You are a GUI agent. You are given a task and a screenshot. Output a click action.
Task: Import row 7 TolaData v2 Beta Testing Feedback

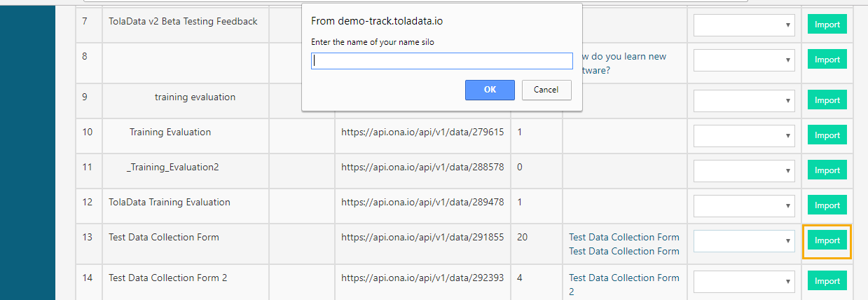click(827, 25)
